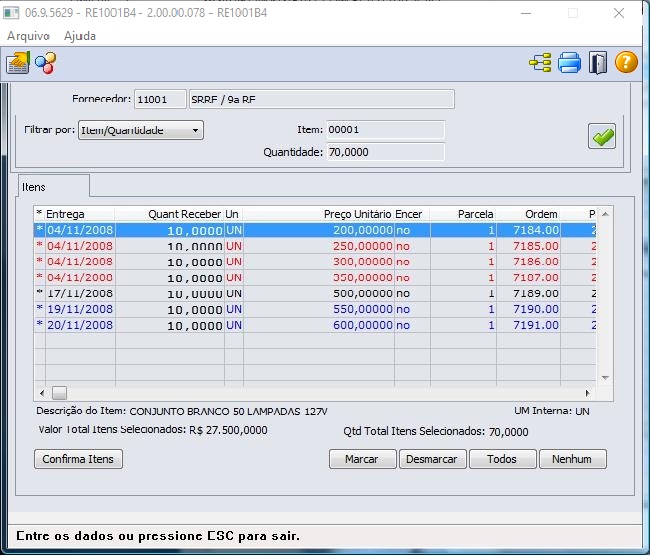
Task: Click the Quantidade field 70,0000
Action: (x=386, y=152)
